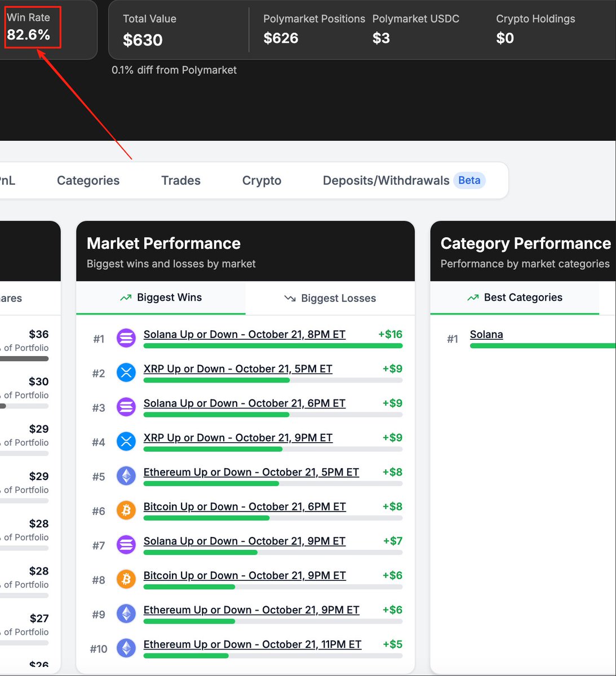This screenshot has height=676, width=616.
Task: Click the Bitcoin icon in row #8
Action: coord(126,579)
